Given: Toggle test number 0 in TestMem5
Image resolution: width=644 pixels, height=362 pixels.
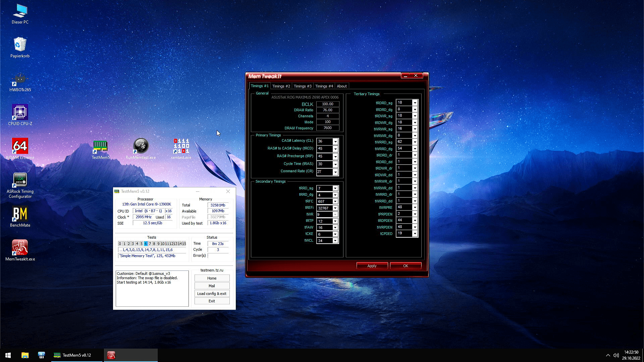Looking at the screenshot, I should pyautogui.click(x=120, y=244).
